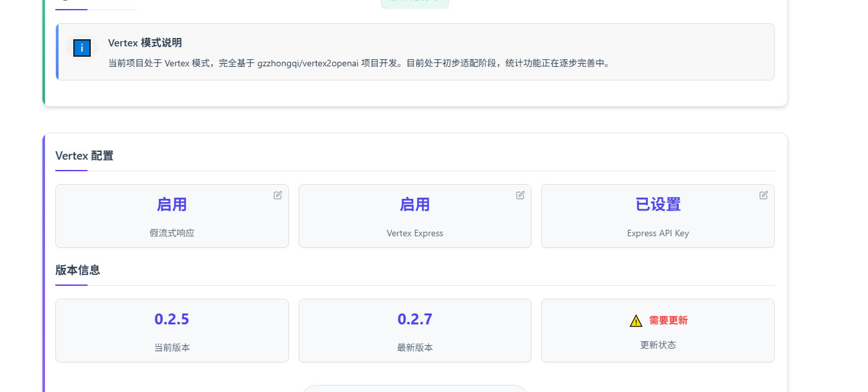Select the 0.2.7 latest version number
This screenshot has width=868, height=392.
click(x=415, y=319)
